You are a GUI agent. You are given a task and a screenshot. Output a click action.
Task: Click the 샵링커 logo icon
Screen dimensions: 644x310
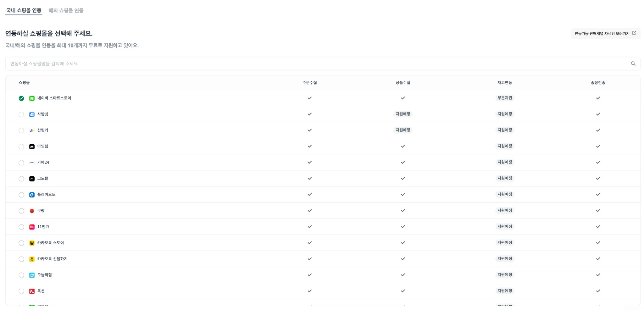click(32, 130)
